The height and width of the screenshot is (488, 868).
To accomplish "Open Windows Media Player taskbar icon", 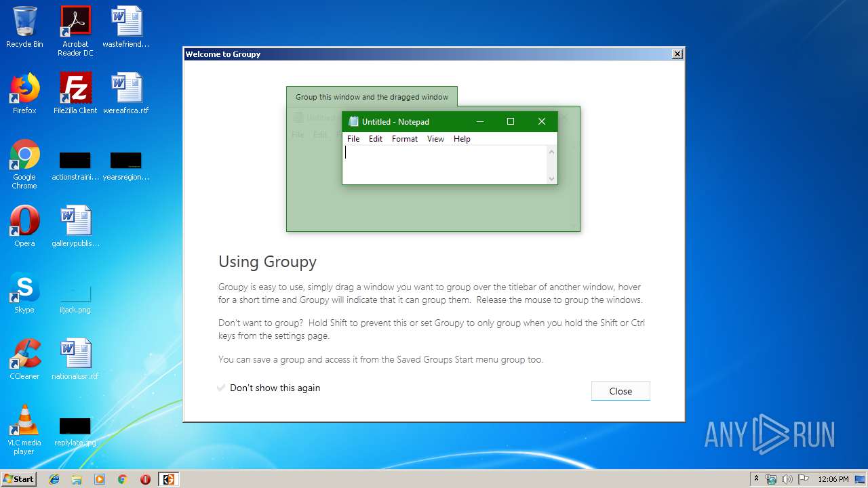I will 100,479.
